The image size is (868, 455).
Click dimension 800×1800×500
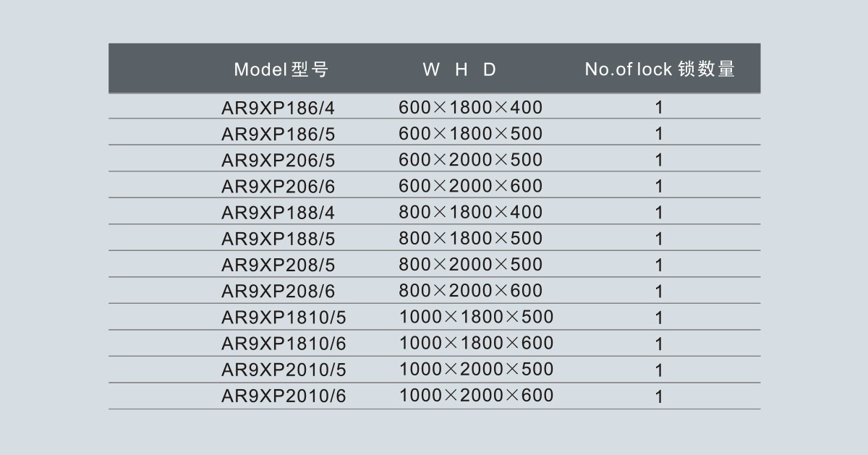coord(470,239)
